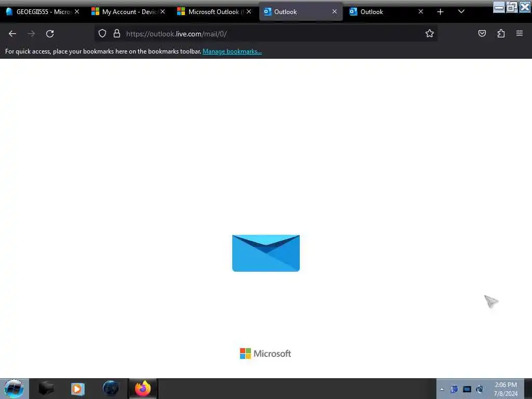Click the Microsoft logo at page bottom
The height and width of the screenshot is (399, 532).
coord(265,353)
